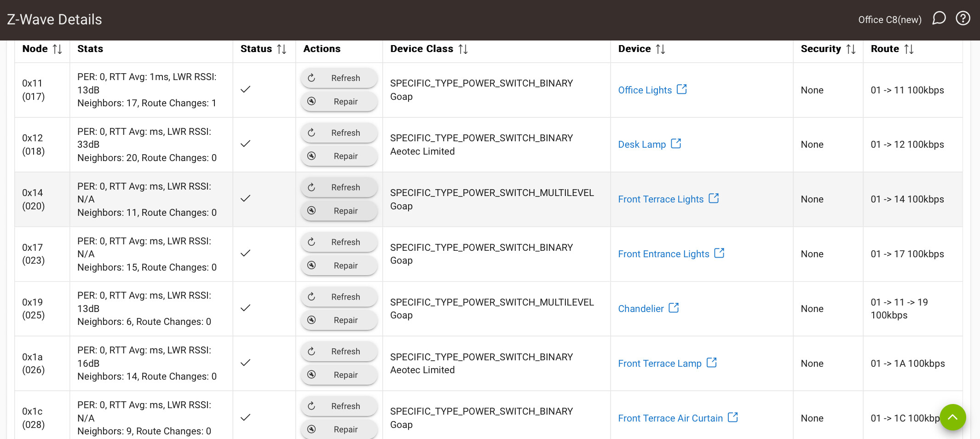Refresh node 0x1a Front Terrace Lamp
Image resolution: width=980 pixels, height=439 pixels.
339,352
